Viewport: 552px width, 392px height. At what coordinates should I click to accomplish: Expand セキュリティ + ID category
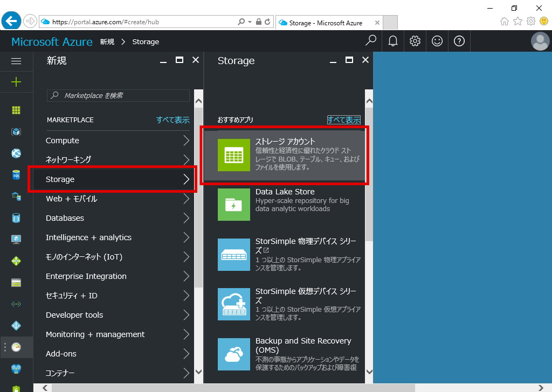pos(118,296)
